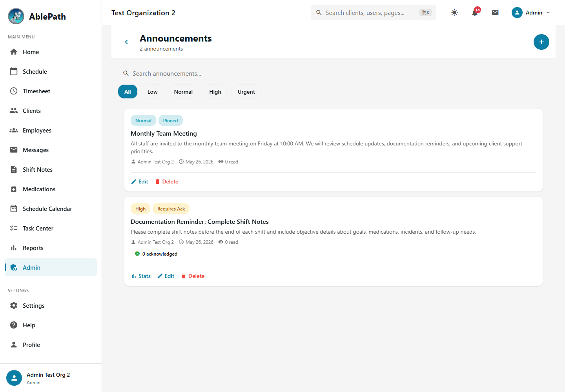Select the All priority filter

[x=128, y=92]
